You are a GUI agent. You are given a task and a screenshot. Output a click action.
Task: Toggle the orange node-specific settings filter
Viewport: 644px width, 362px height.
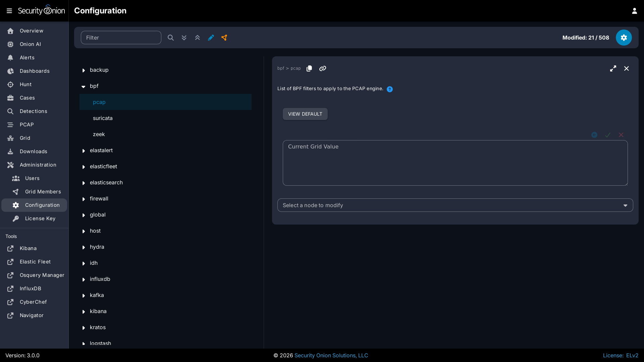(x=224, y=38)
